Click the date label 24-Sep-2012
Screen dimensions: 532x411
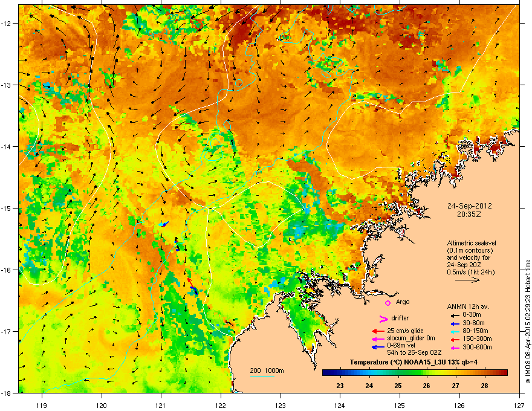click(469, 206)
